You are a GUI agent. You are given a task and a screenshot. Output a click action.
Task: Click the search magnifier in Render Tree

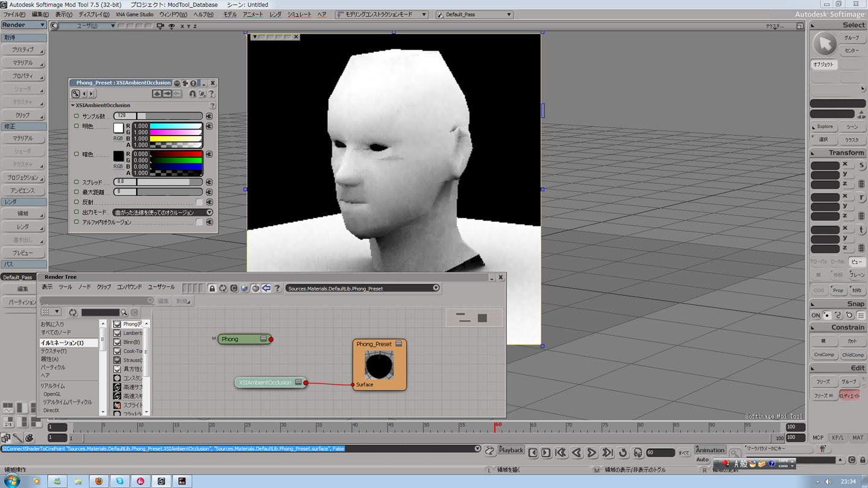pos(124,313)
